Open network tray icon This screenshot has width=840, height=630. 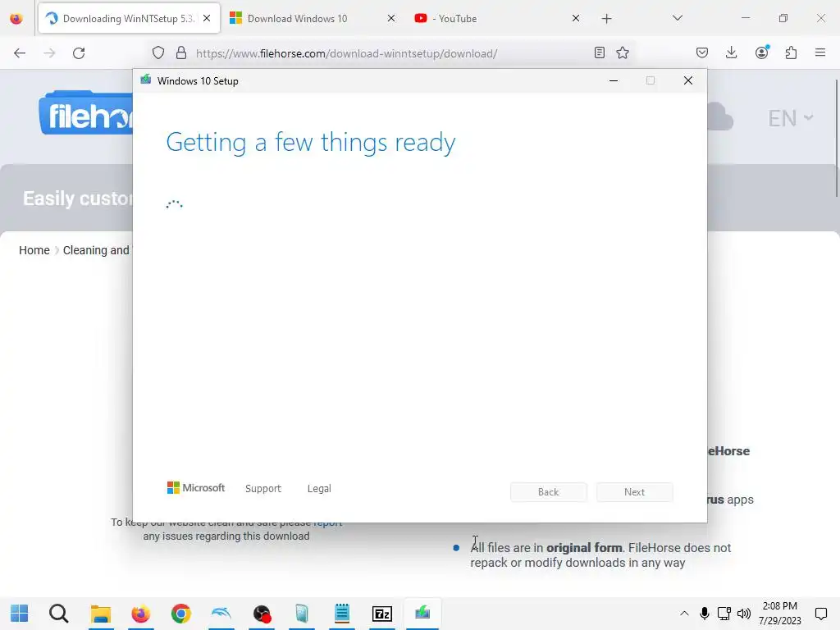pos(724,614)
